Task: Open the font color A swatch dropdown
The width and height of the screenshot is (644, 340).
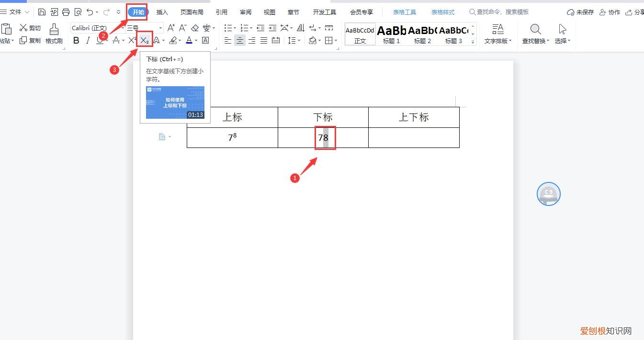Action: pyautogui.click(x=189, y=40)
